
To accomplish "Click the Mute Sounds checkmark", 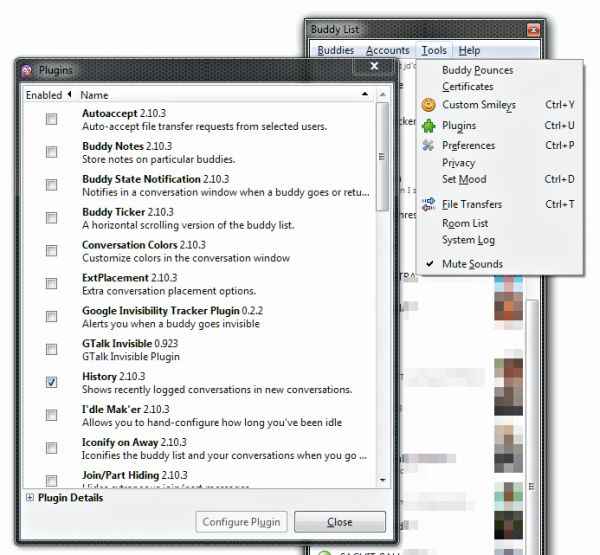I will click(x=429, y=264).
